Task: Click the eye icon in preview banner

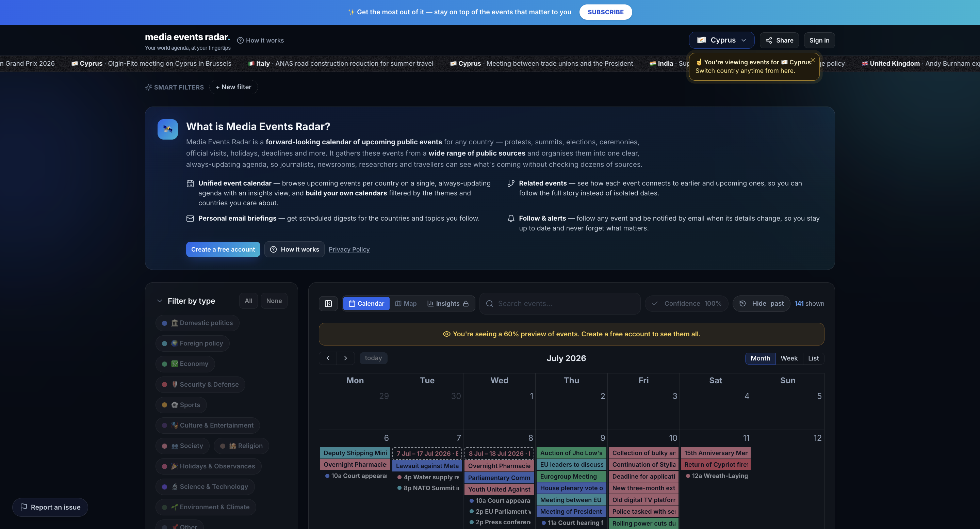Action: (447, 334)
